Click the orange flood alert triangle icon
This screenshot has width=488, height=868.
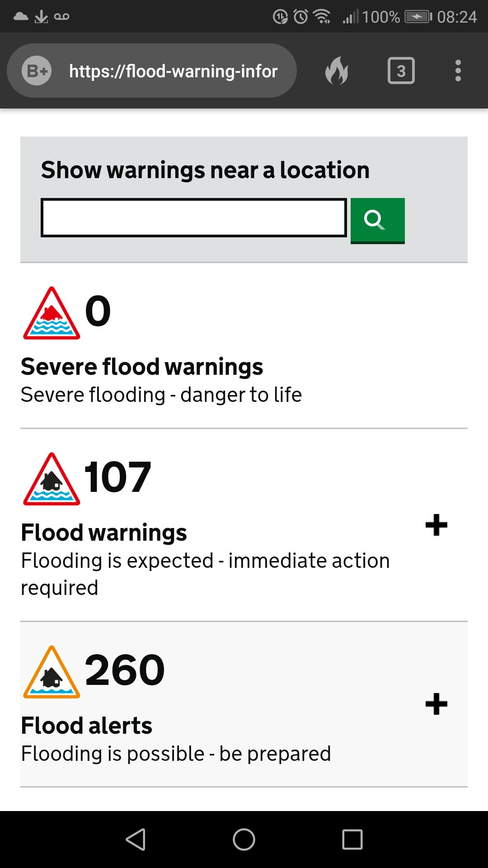52,672
